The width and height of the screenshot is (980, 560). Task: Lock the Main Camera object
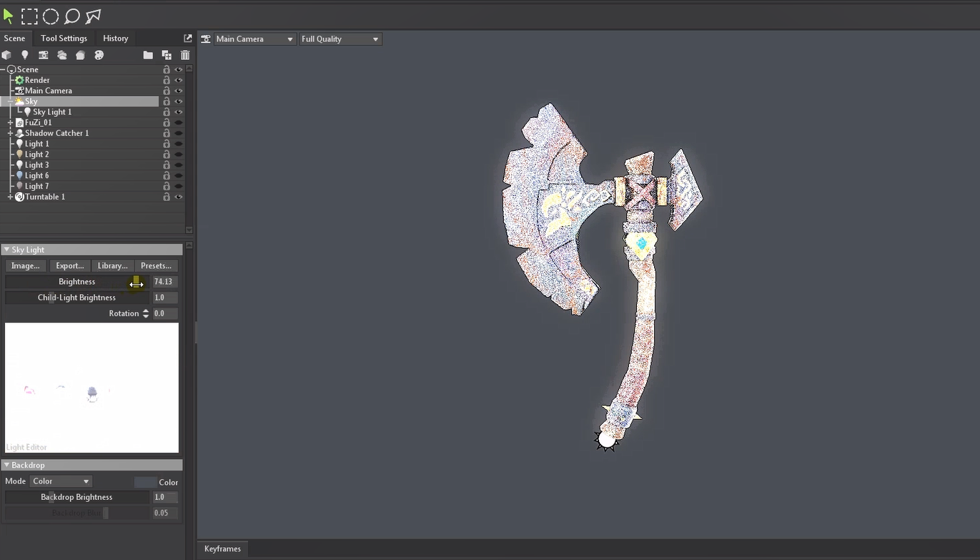point(167,91)
